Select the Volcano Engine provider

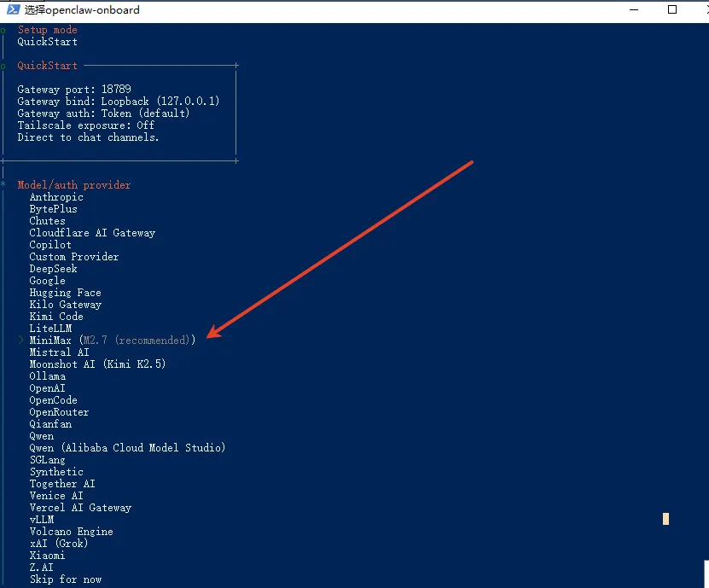(72, 532)
